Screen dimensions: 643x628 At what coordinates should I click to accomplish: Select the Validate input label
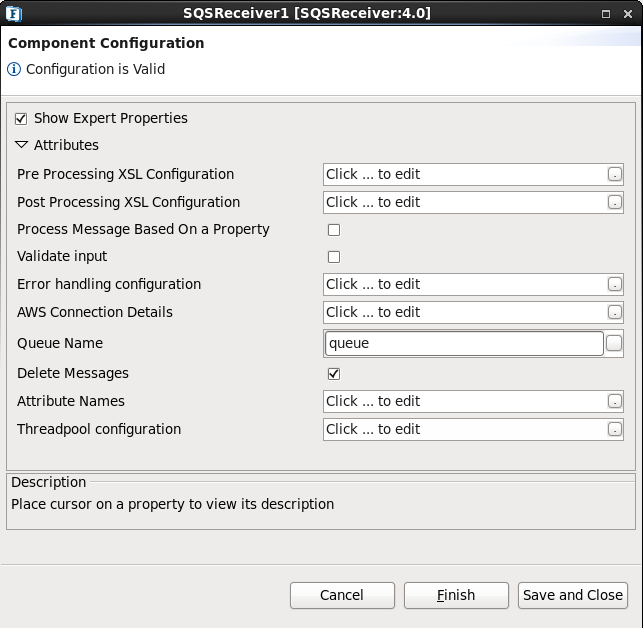coord(62,256)
